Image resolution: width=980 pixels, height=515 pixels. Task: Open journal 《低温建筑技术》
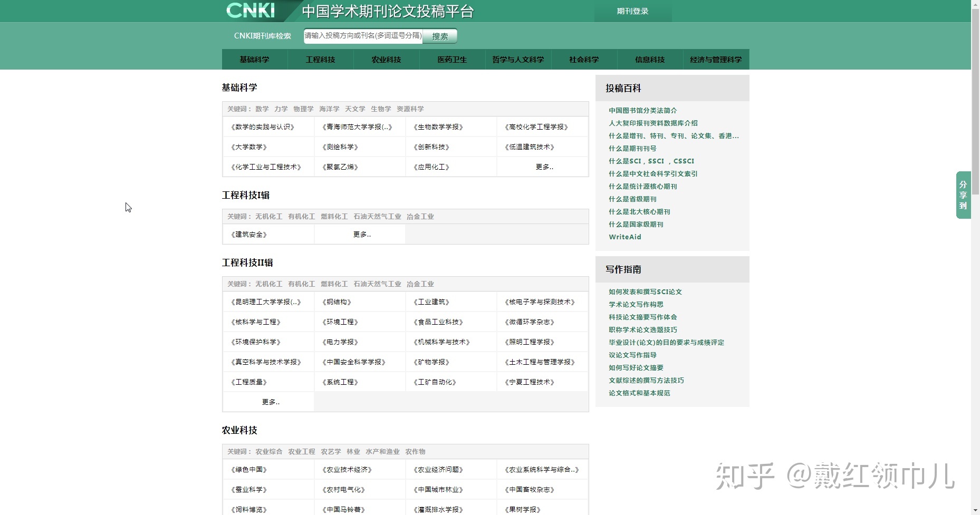(x=530, y=147)
